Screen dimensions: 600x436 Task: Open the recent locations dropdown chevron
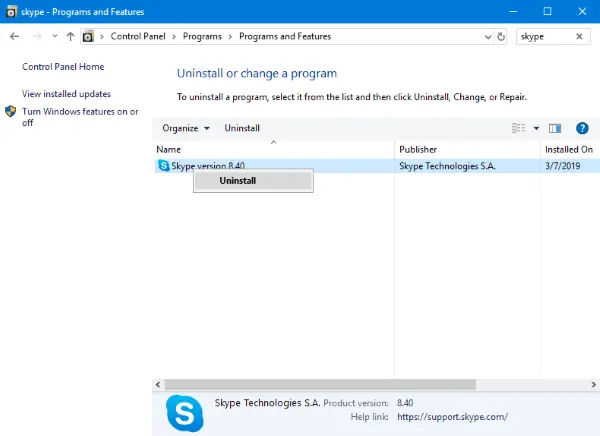pyautogui.click(x=55, y=36)
